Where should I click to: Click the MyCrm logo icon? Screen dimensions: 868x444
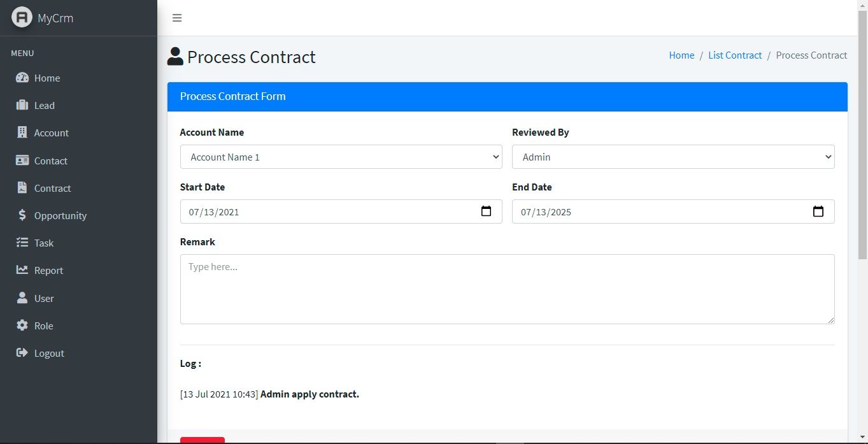(x=22, y=17)
